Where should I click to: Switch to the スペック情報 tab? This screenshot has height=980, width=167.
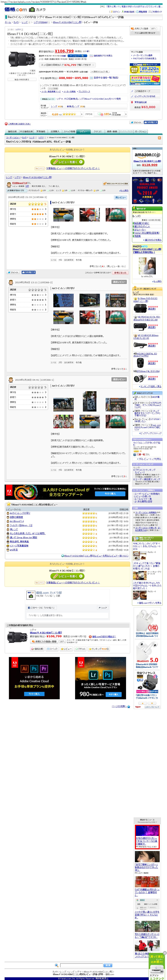pyautogui.click(x=69, y=132)
